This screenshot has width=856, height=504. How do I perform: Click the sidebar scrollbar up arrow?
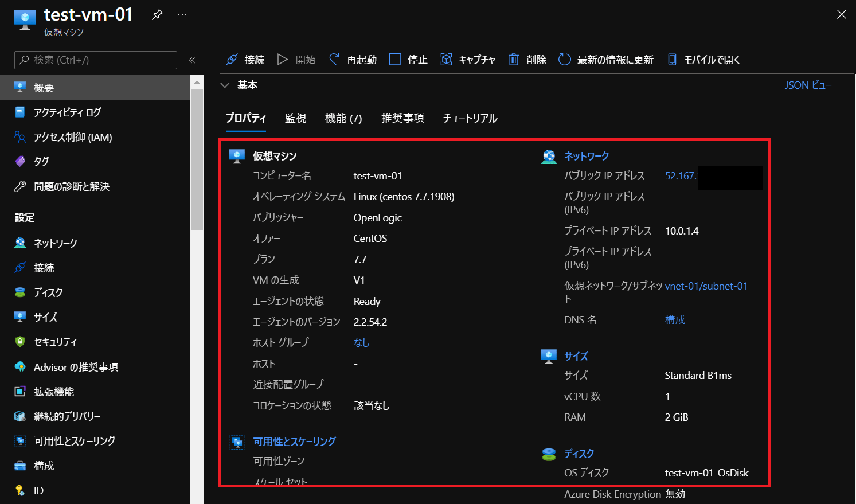(197, 82)
